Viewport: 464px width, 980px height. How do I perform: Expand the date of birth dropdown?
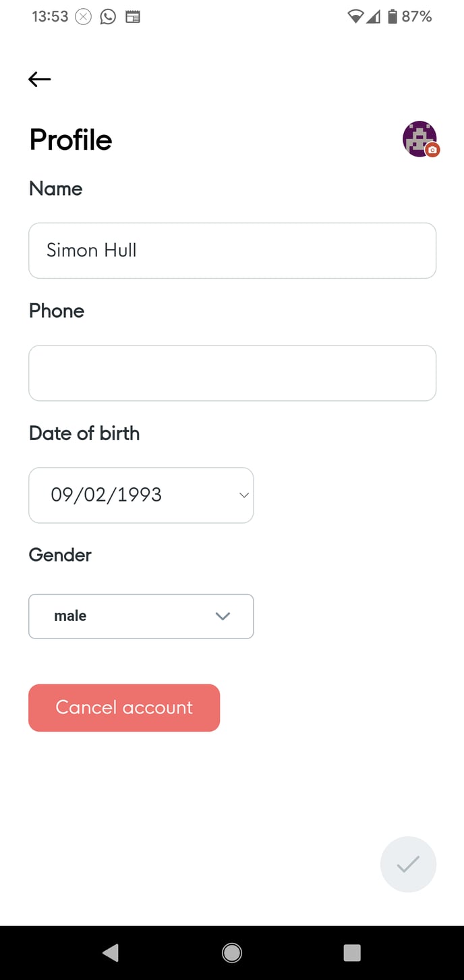coord(141,495)
